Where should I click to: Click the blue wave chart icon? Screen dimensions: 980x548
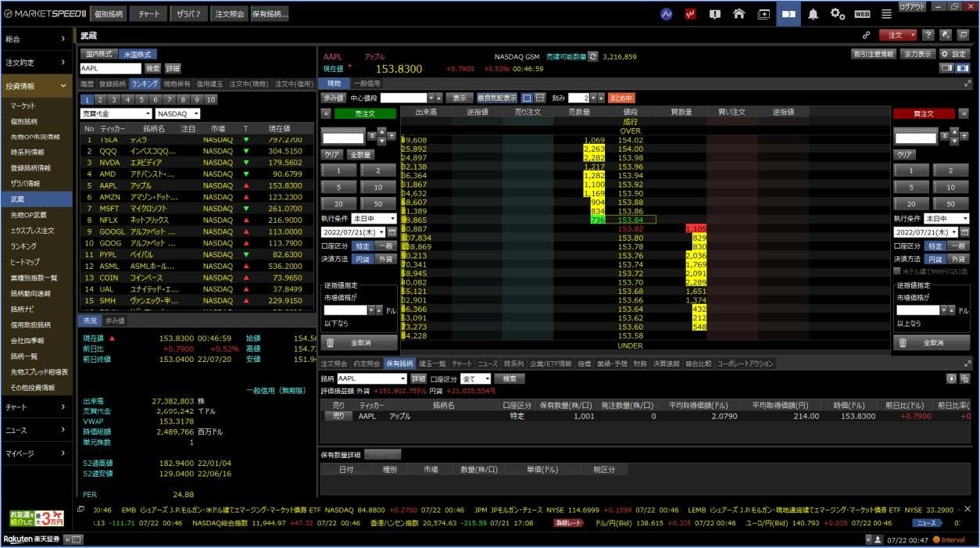(x=666, y=14)
